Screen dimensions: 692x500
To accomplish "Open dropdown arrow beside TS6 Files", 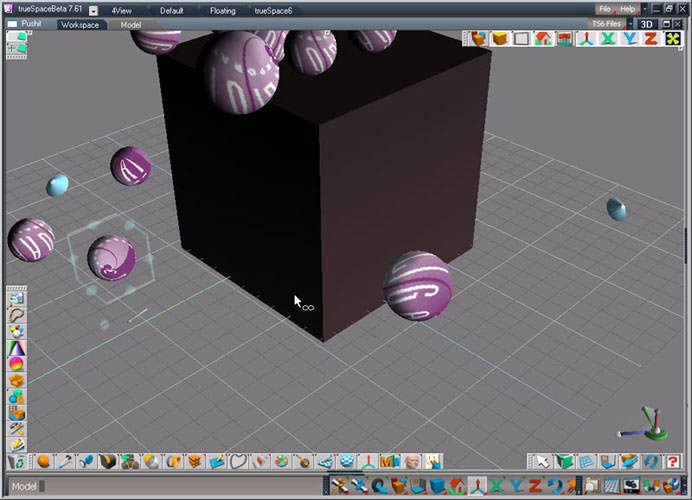I will tap(630, 24).
